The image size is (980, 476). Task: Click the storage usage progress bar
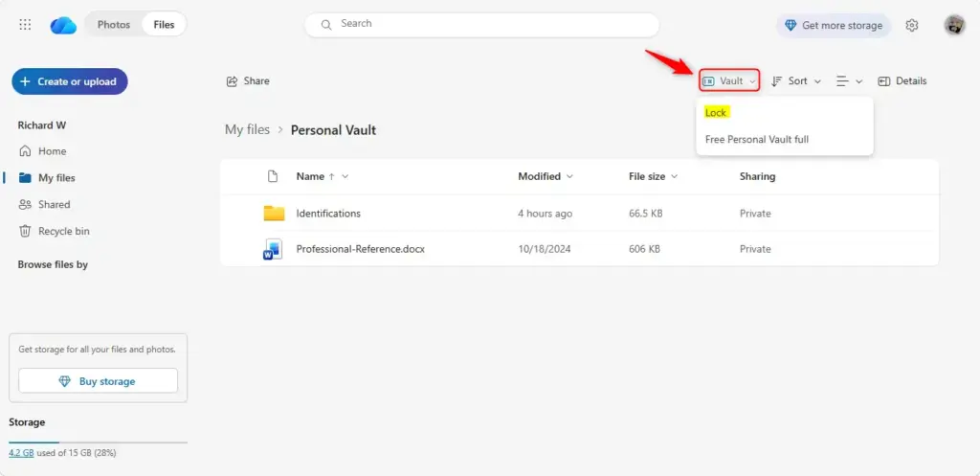coord(99,442)
